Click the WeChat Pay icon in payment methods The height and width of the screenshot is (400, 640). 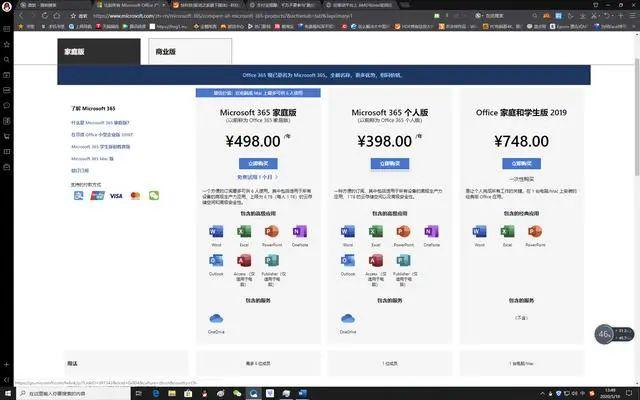(x=154, y=196)
